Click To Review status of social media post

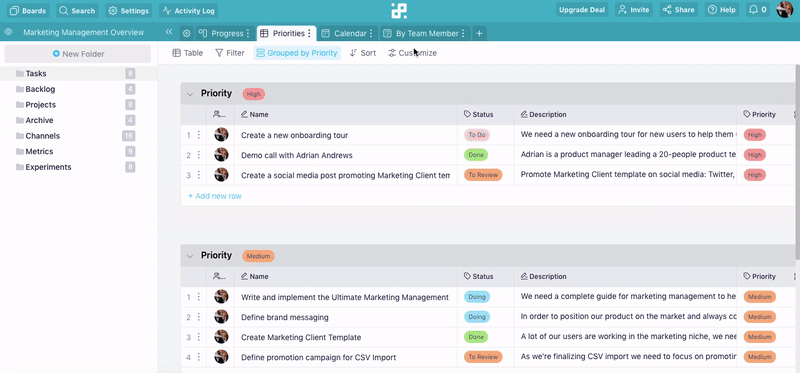point(483,175)
